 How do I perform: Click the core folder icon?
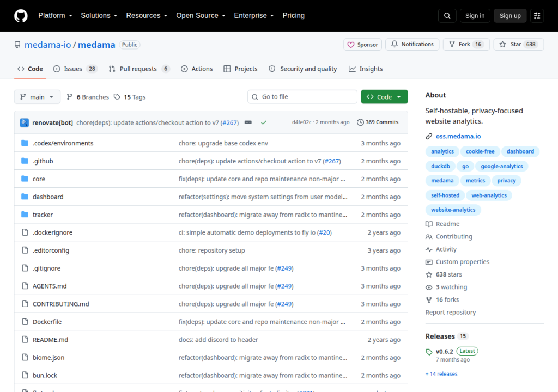tap(25, 179)
